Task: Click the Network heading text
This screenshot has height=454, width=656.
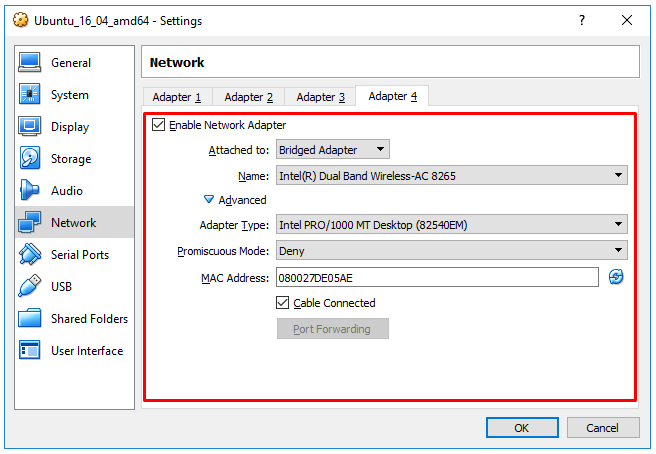Action: (177, 62)
